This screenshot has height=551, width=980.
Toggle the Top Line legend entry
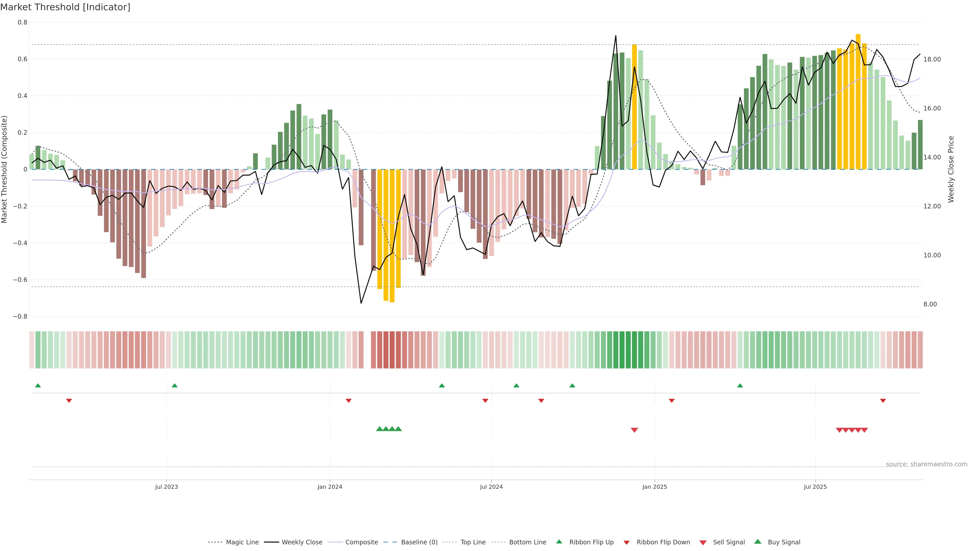473,542
